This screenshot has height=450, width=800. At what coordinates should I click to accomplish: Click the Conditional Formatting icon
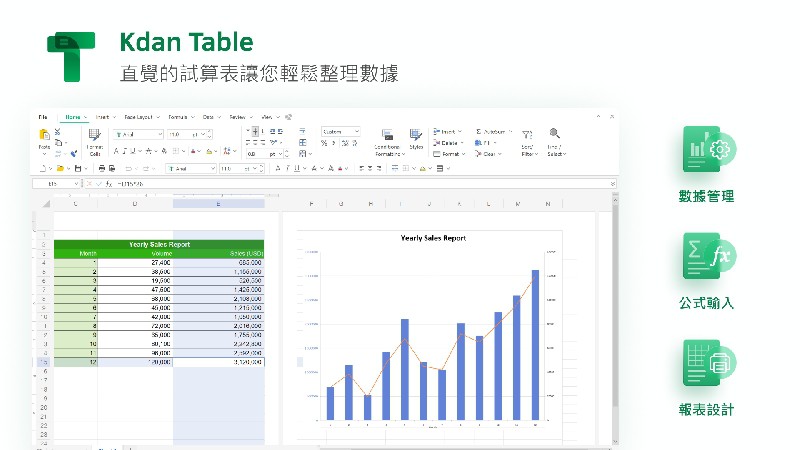click(388, 135)
